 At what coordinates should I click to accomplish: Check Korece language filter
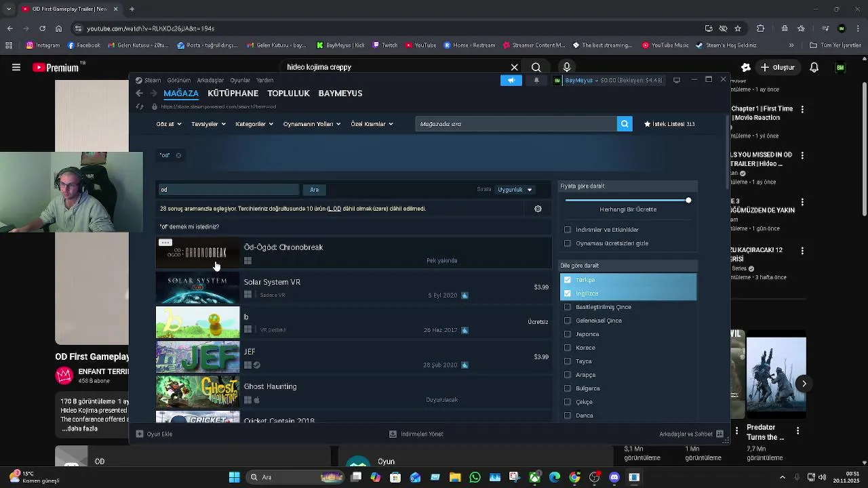tap(568, 348)
